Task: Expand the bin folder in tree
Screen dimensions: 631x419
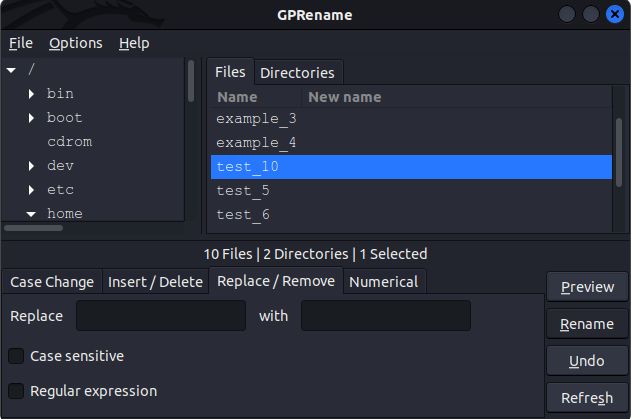Action: pos(32,94)
